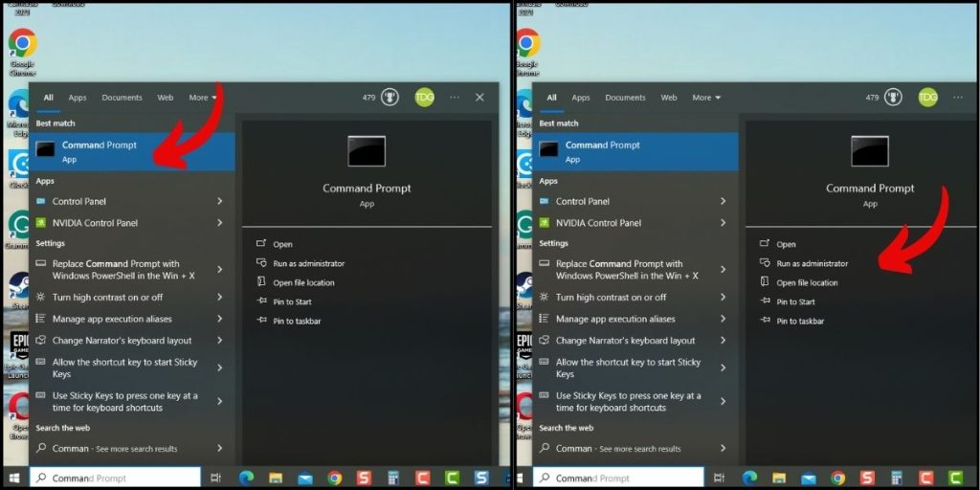Switch to Documents tab in right search panel
The height and width of the screenshot is (490, 980).
(x=625, y=98)
